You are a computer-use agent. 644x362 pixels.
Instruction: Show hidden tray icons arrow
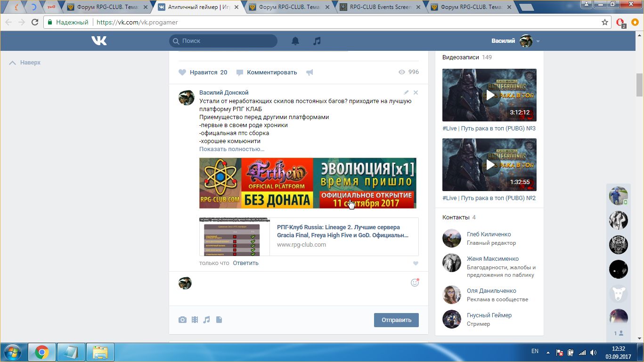coord(548,352)
